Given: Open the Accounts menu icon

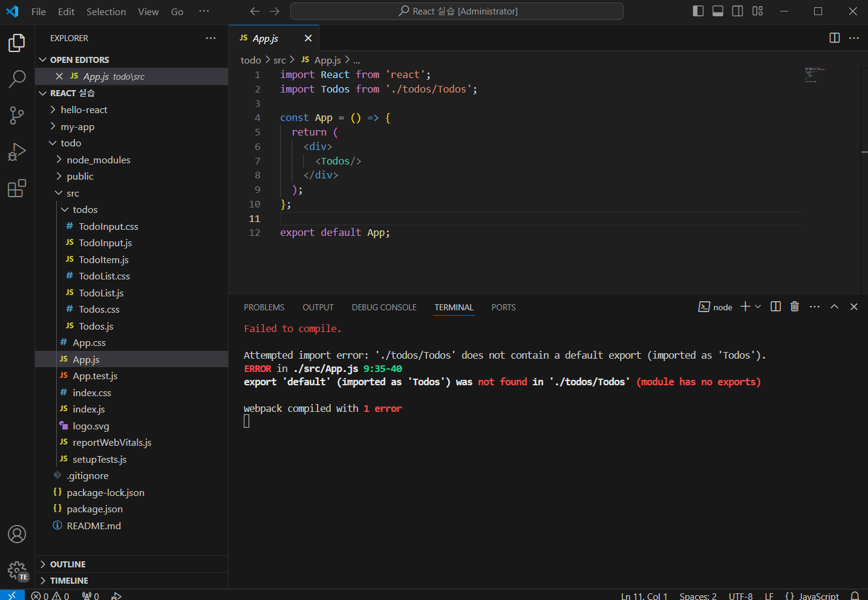Looking at the screenshot, I should [17, 534].
